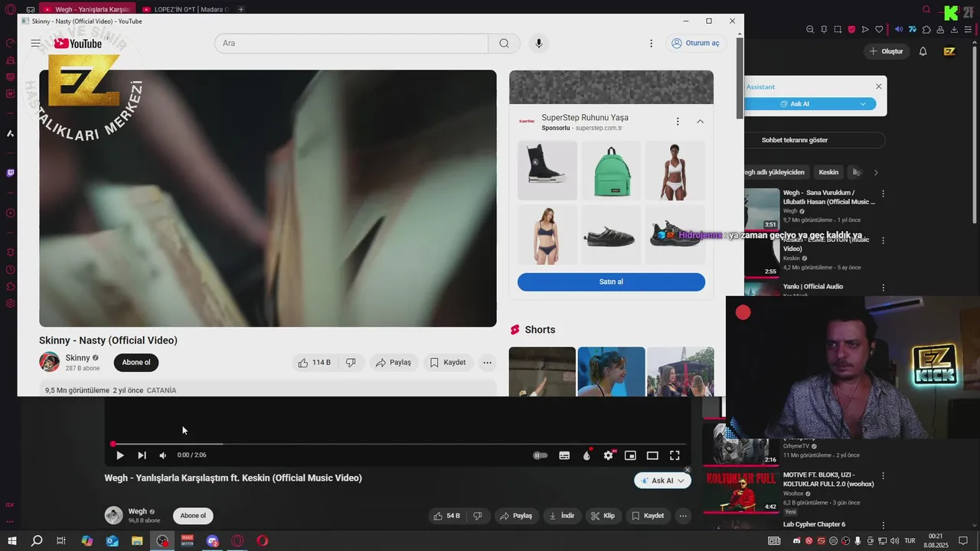
Task: Download Wegh video with 'İndir'
Action: [x=562, y=516]
